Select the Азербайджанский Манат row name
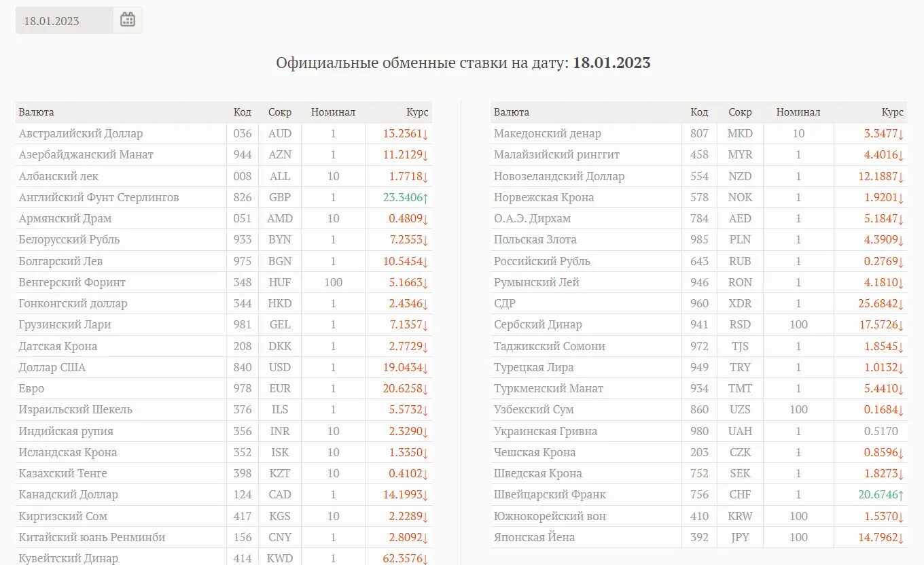 (x=86, y=155)
